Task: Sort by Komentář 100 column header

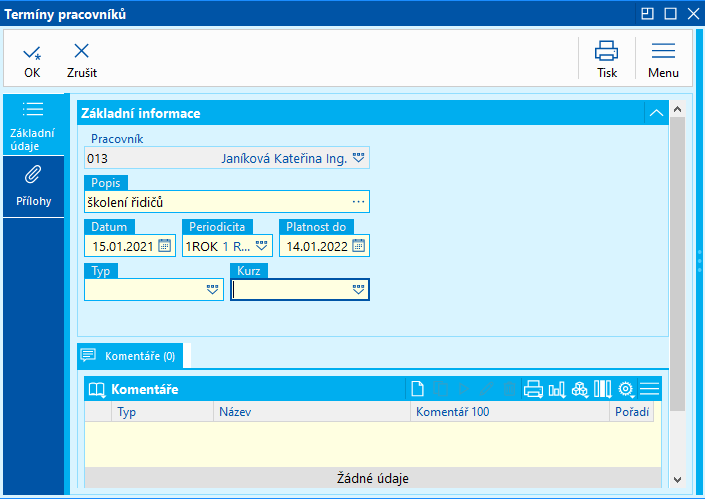Action: tap(510, 412)
